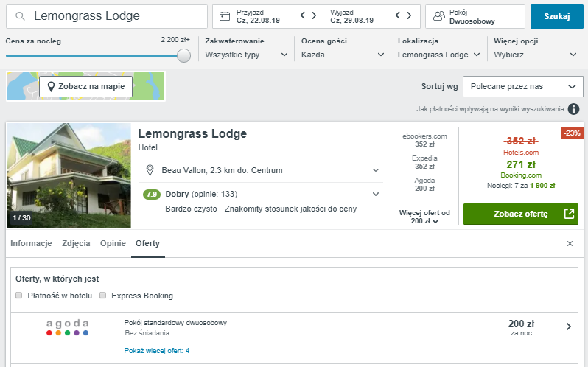Click the Przyjazd date field

click(258, 16)
